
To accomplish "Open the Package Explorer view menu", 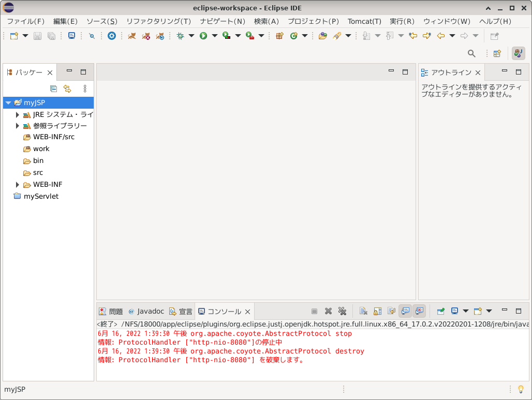I will click(x=85, y=88).
